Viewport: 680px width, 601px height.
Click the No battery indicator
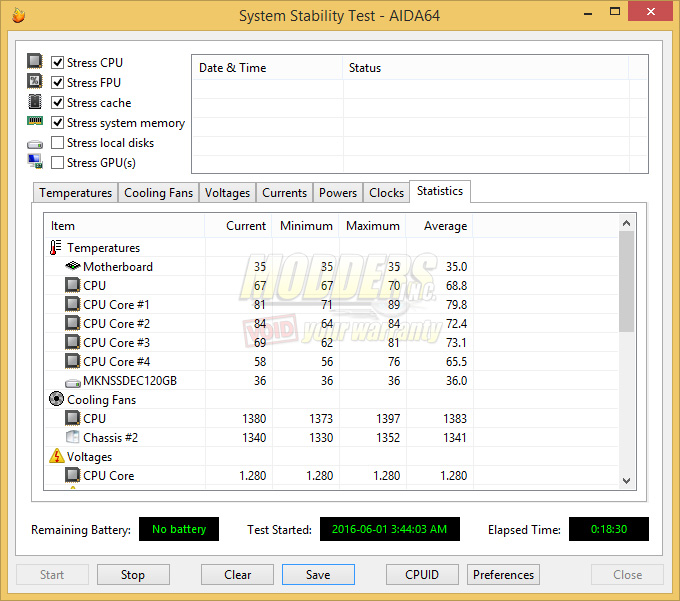pyautogui.click(x=179, y=529)
